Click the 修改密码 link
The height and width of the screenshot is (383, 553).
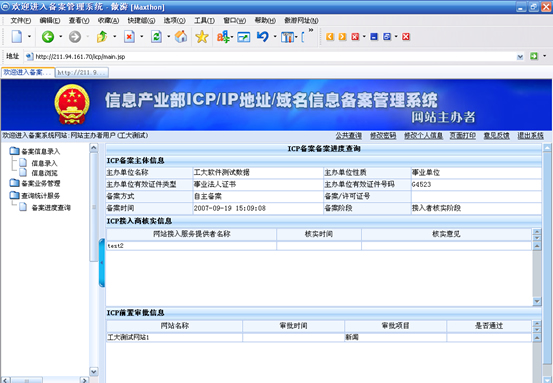pos(383,136)
